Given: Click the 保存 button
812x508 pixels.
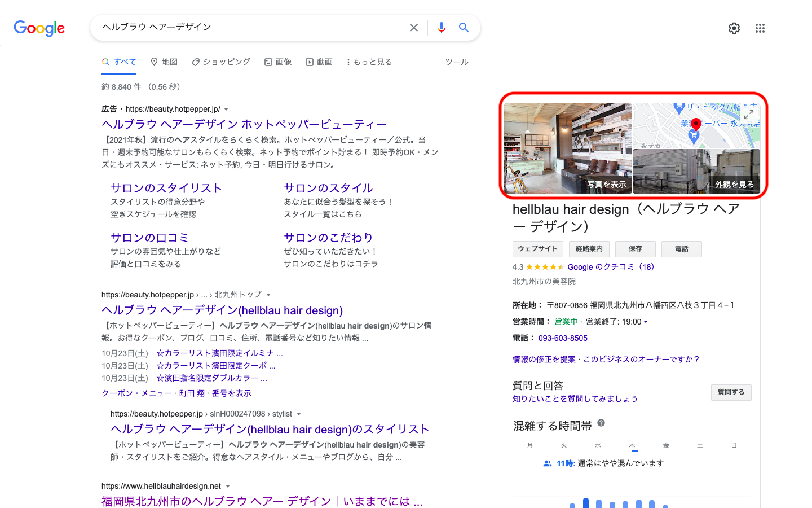Looking at the screenshot, I should (x=636, y=249).
